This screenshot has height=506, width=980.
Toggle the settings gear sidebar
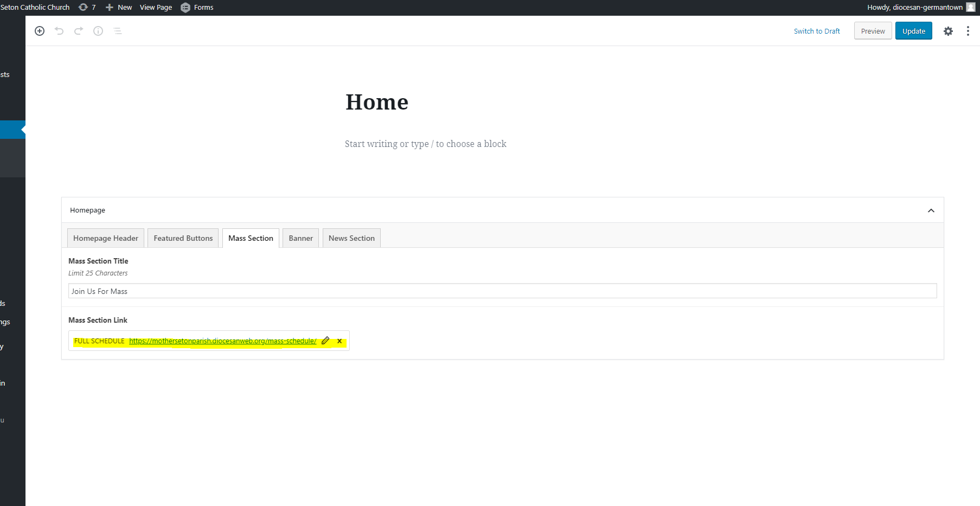948,31
